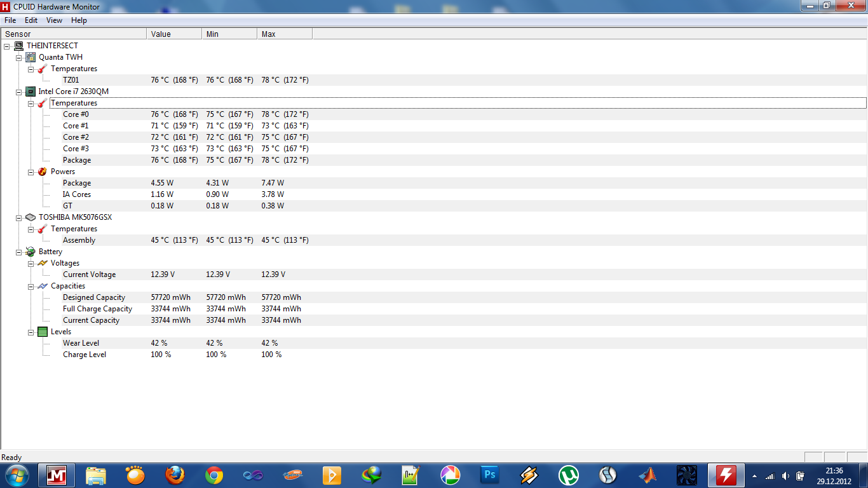Collapse the CPU Temperatures group
Image resolution: width=868 pixels, height=488 pixels.
pos(31,103)
